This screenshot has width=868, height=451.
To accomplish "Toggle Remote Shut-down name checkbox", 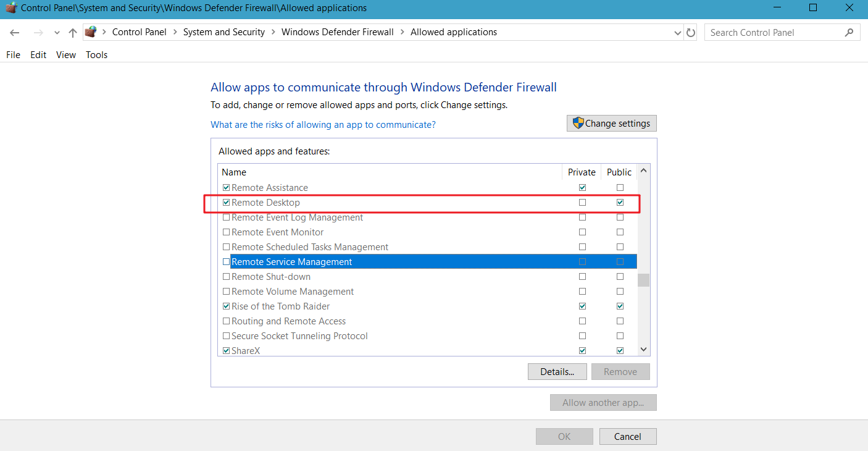I will [x=226, y=277].
